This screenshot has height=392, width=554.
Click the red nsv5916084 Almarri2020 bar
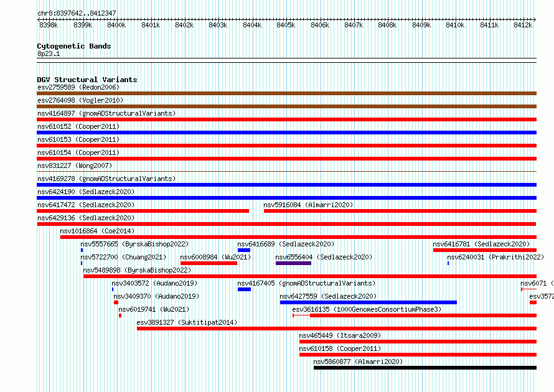point(400,211)
